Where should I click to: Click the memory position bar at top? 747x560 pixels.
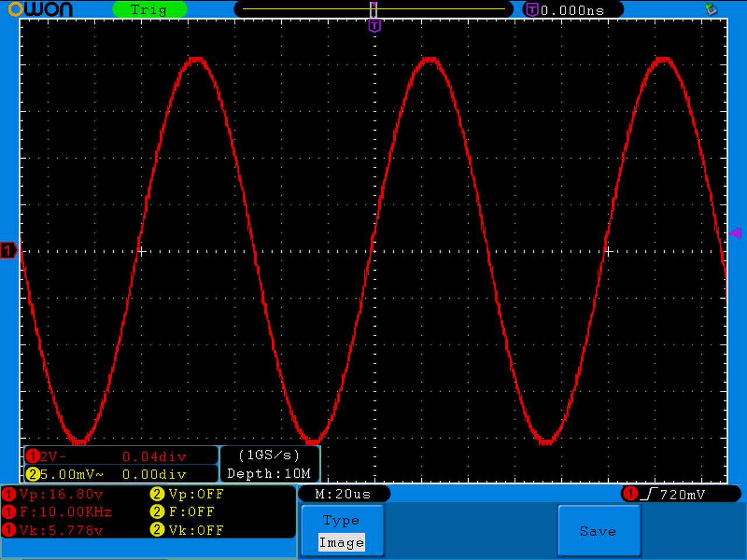click(x=373, y=9)
